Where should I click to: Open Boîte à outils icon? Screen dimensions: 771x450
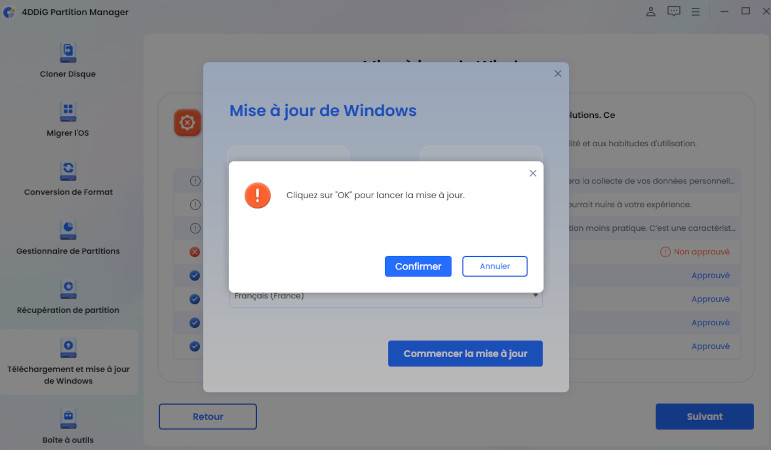coord(68,419)
